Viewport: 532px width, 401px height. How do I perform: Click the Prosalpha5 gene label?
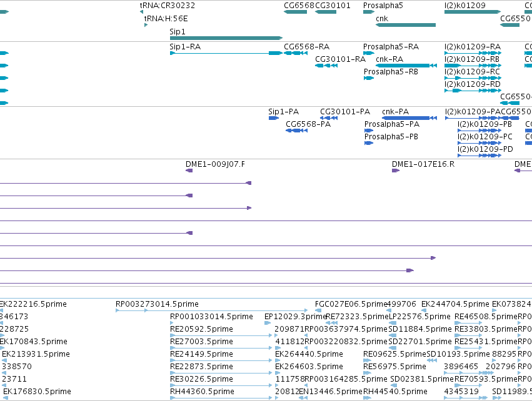pos(383,6)
